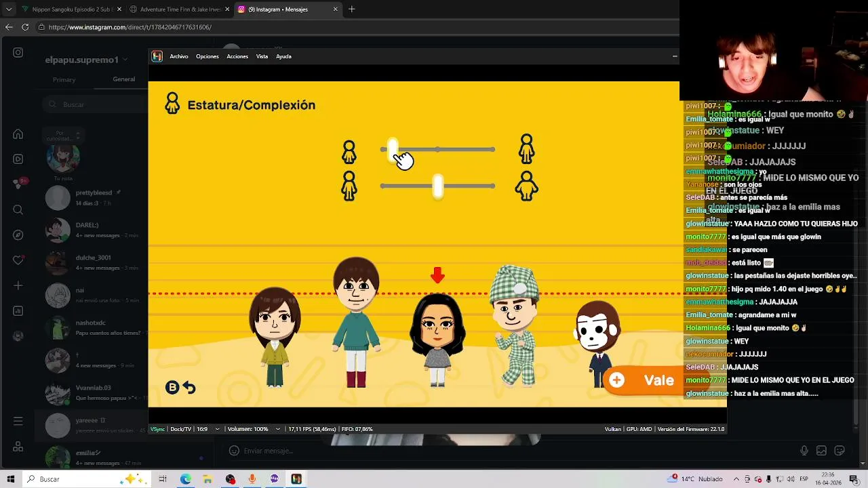The width and height of the screenshot is (868, 488).
Task: Click the sticker icon in message box
Action: pyautogui.click(x=840, y=451)
